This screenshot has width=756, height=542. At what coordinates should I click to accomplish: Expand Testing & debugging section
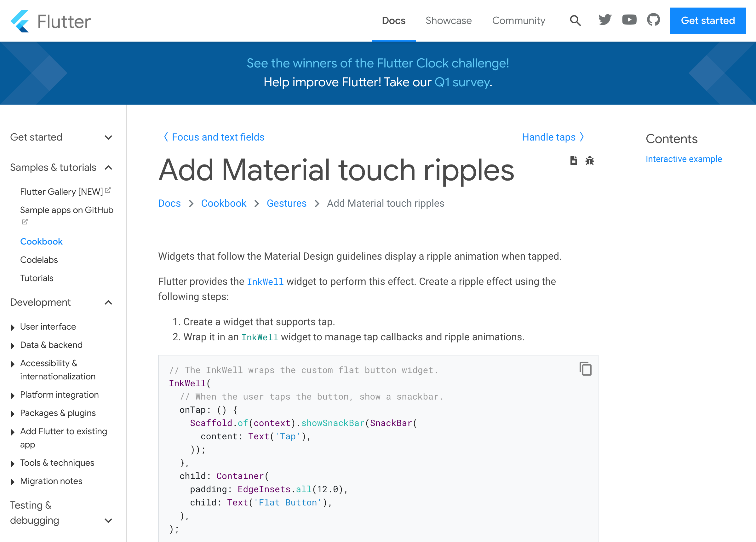108,520
